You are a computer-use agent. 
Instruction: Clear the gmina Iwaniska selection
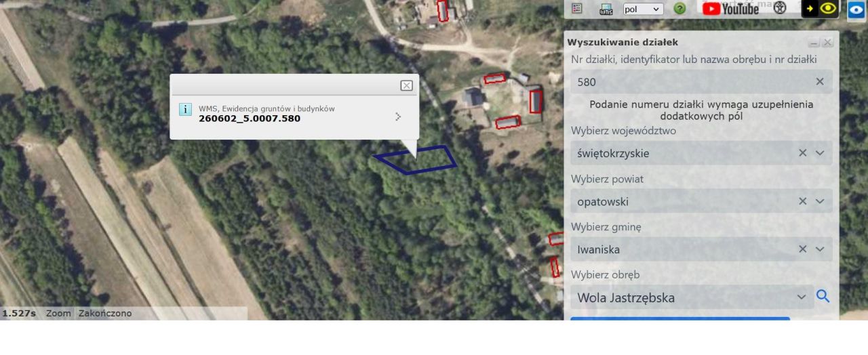(x=803, y=249)
